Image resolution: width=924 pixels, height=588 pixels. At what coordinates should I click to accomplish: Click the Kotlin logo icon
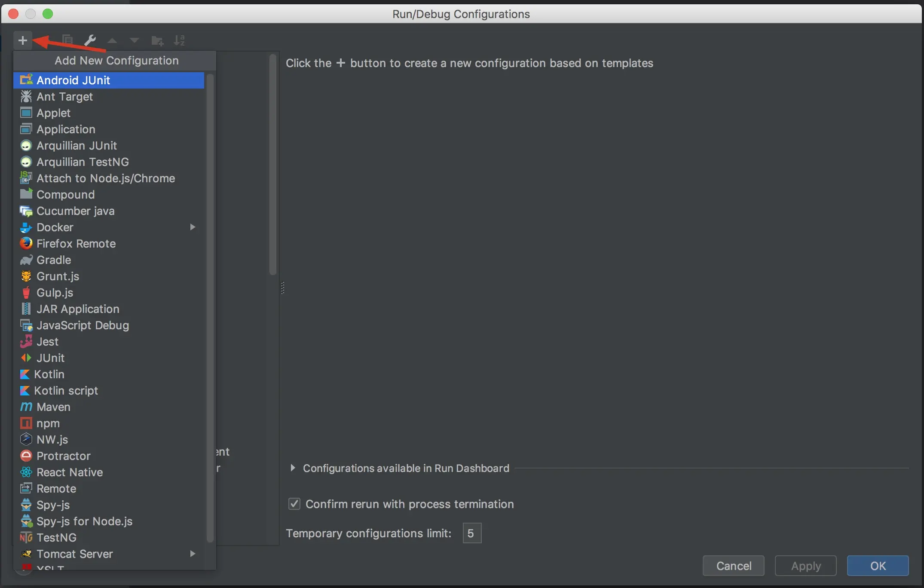click(x=25, y=374)
